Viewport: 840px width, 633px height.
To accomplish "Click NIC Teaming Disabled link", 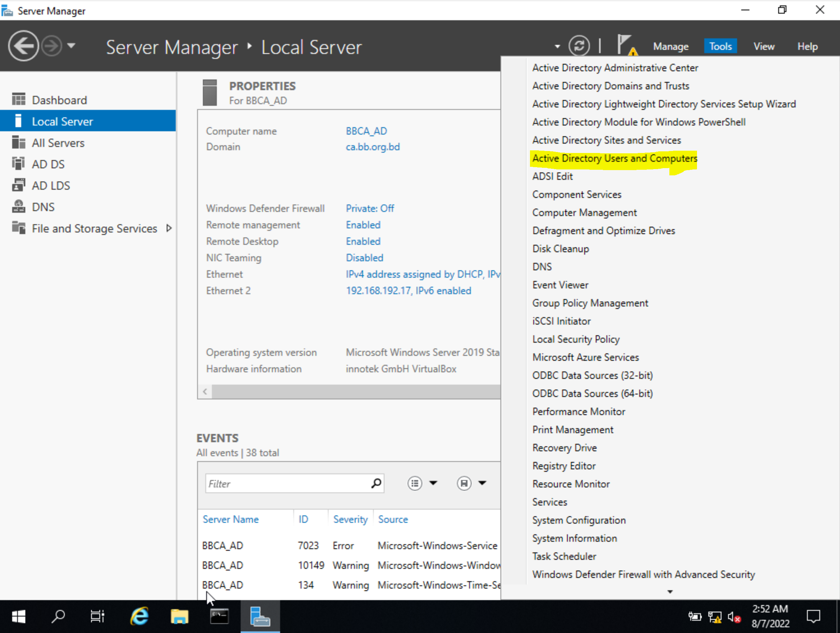I will 365,258.
